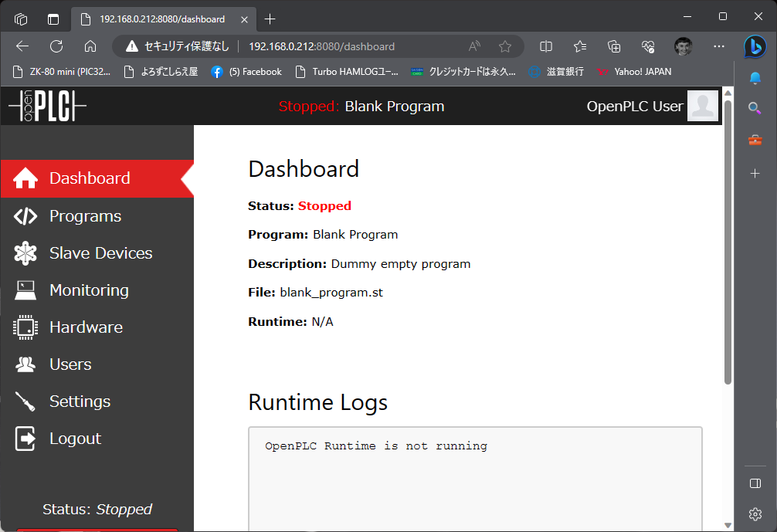This screenshot has height=532, width=777.
Task: Click the Read Aloud icon in address bar
Action: [x=474, y=46]
